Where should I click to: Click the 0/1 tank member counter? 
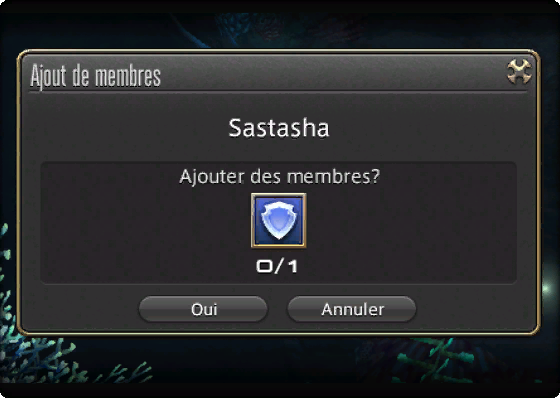pyautogui.click(x=277, y=266)
